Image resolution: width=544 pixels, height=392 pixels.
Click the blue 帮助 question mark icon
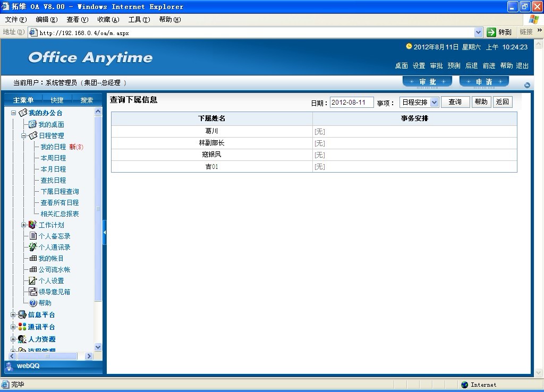33,303
